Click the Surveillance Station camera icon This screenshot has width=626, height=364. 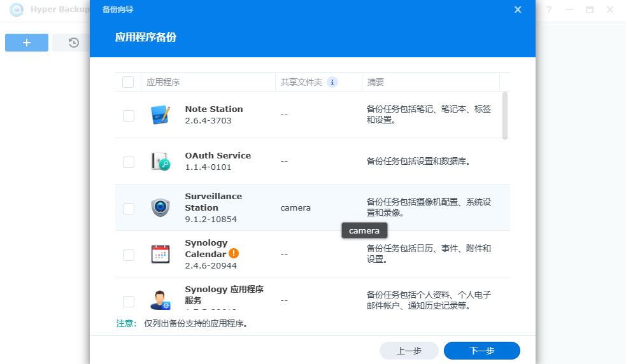pyautogui.click(x=160, y=207)
